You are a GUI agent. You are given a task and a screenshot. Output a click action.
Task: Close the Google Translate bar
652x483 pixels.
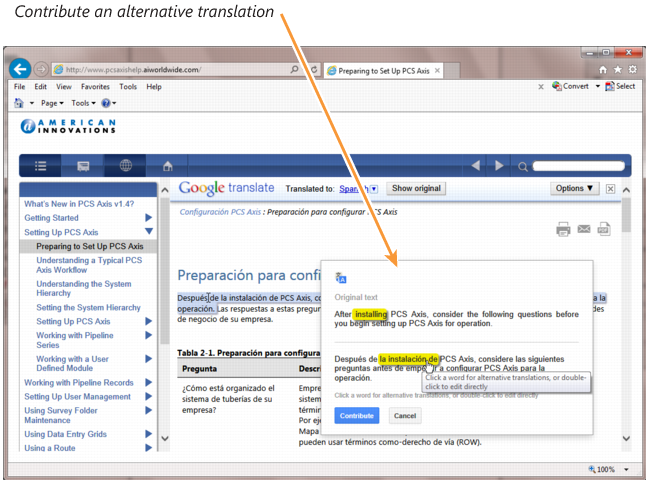(610, 189)
